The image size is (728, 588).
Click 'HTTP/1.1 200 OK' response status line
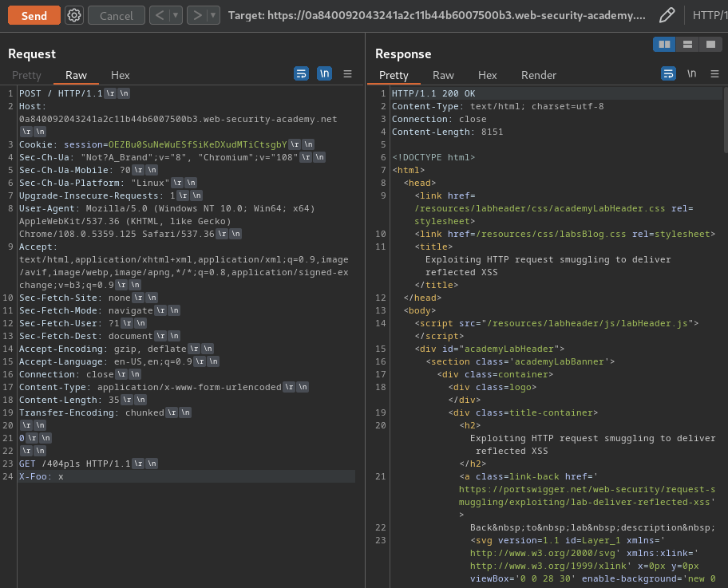point(433,93)
